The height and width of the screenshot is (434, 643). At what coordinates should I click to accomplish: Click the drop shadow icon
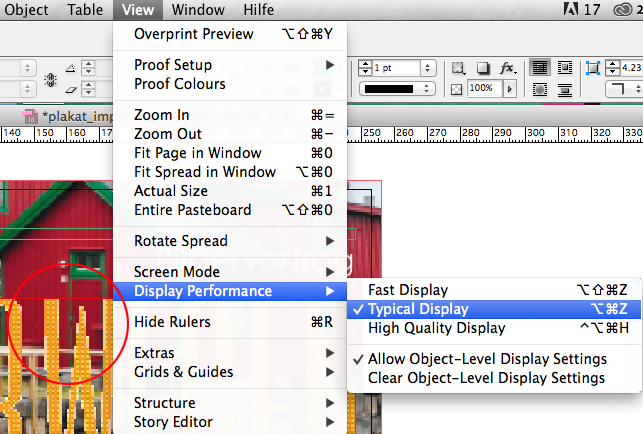tap(482, 68)
